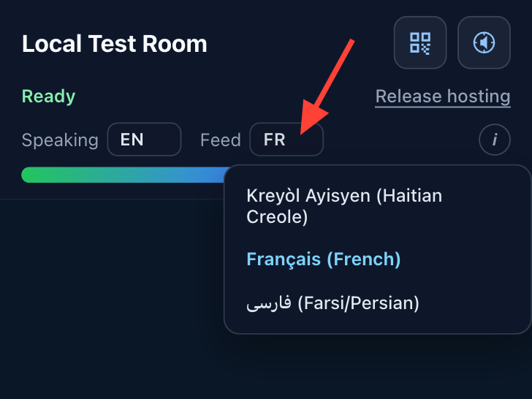Click the Feed label

coord(221,140)
